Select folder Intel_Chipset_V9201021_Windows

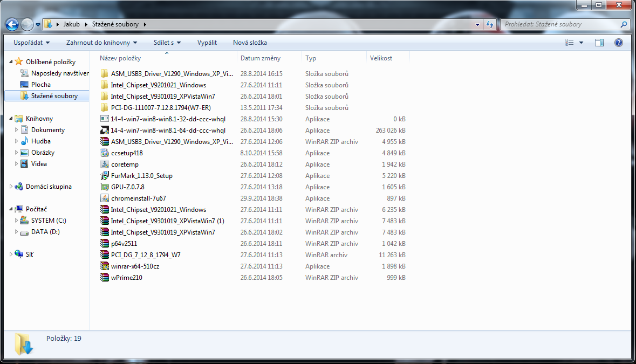pos(158,85)
